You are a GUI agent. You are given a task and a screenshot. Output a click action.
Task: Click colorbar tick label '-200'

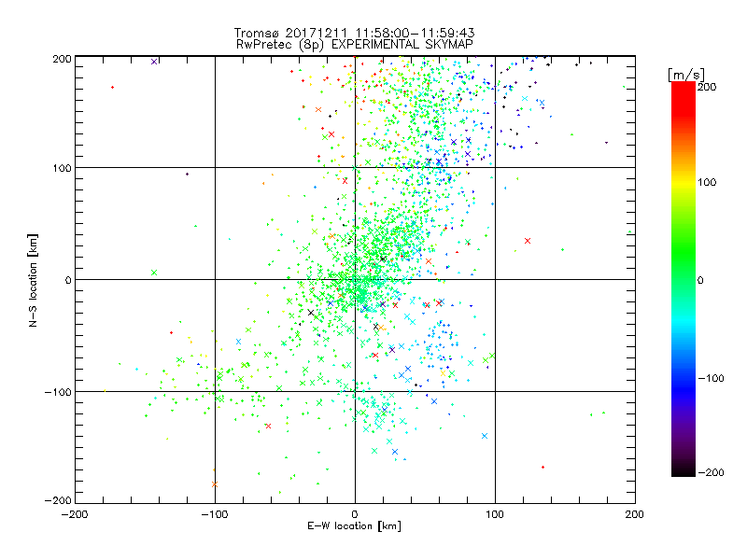(x=711, y=472)
